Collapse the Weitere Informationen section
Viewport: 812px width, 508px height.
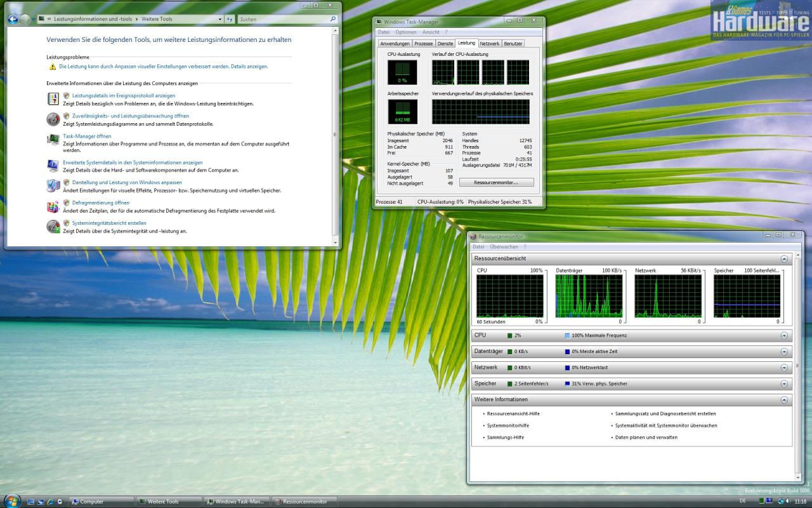[784, 400]
